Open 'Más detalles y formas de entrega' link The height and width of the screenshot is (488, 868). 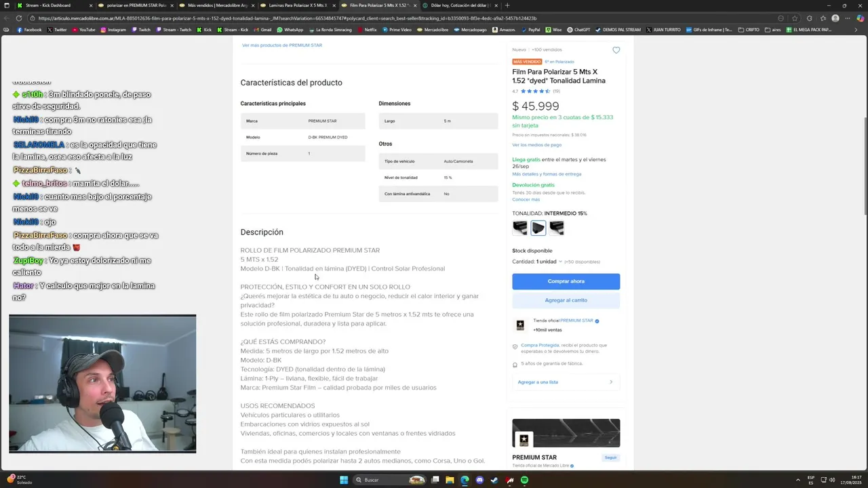pyautogui.click(x=547, y=174)
